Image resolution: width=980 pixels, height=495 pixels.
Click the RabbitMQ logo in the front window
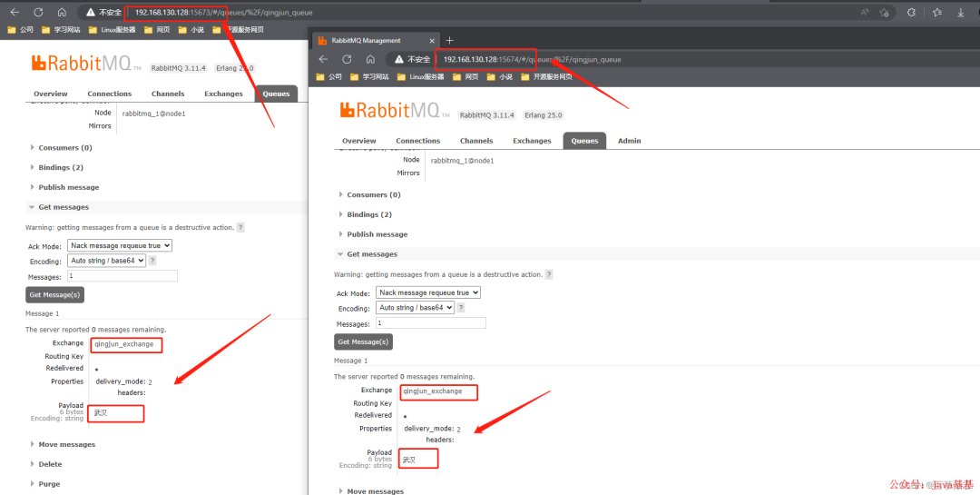tap(395, 111)
